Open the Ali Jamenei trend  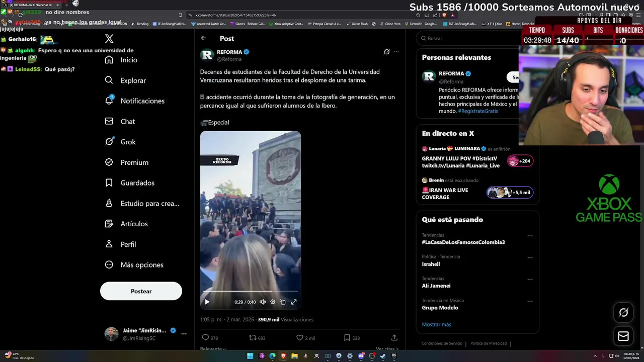(x=436, y=286)
